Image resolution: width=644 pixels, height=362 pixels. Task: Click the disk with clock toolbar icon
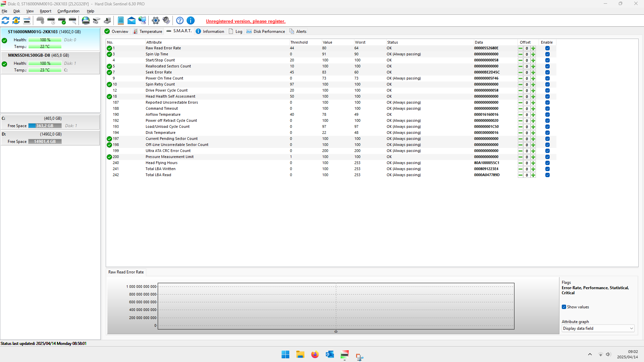[x=51, y=21]
